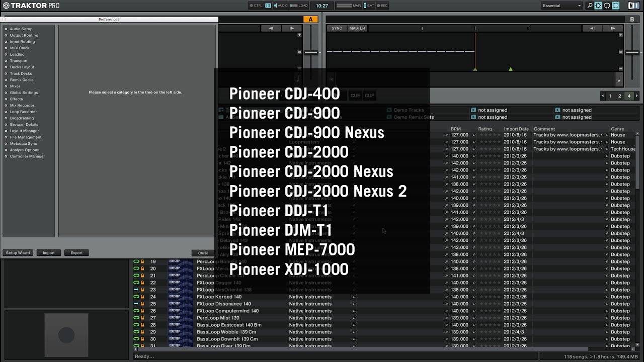Toggle MASTER on Deck B
This screenshot has height=362, width=644.
pos(357,28)
